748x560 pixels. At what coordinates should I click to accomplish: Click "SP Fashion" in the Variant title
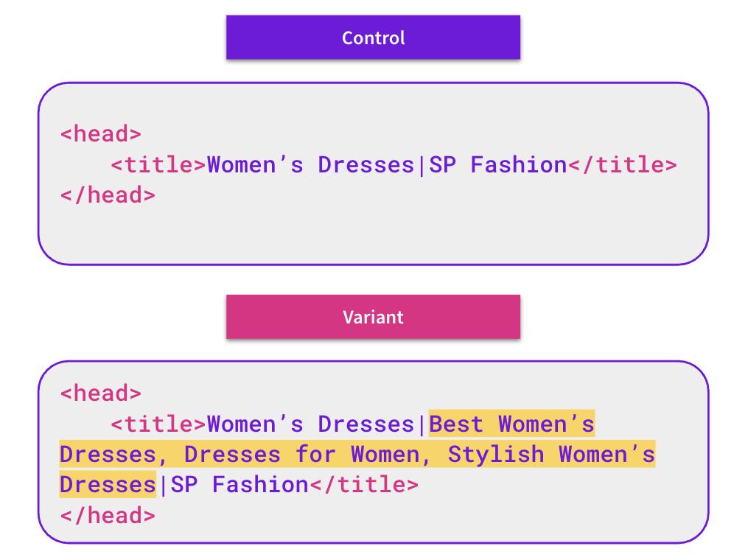click(x=240, y=485)
